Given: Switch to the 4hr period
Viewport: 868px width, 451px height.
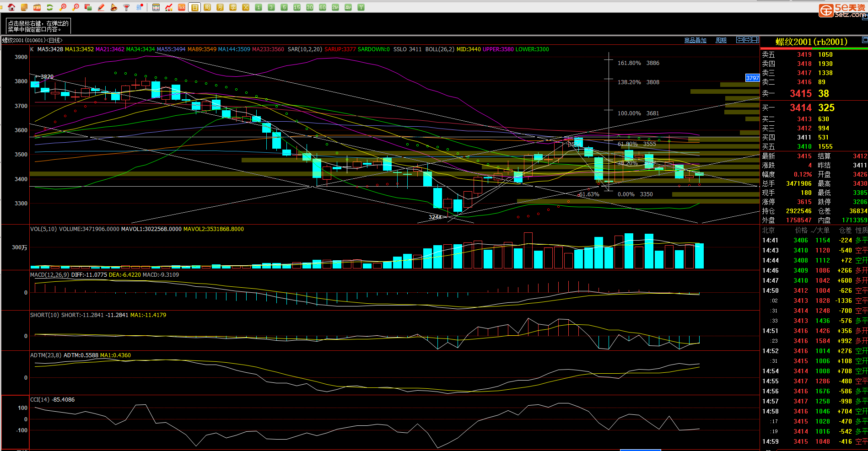Looking at the screenshot, I should (x=348, y=7).
